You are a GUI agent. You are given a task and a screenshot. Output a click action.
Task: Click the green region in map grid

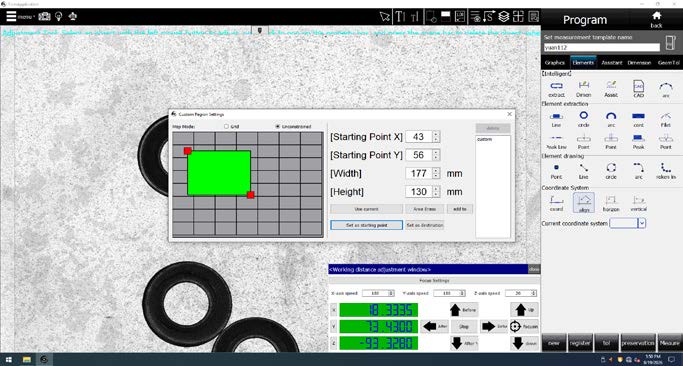(219, 173)
